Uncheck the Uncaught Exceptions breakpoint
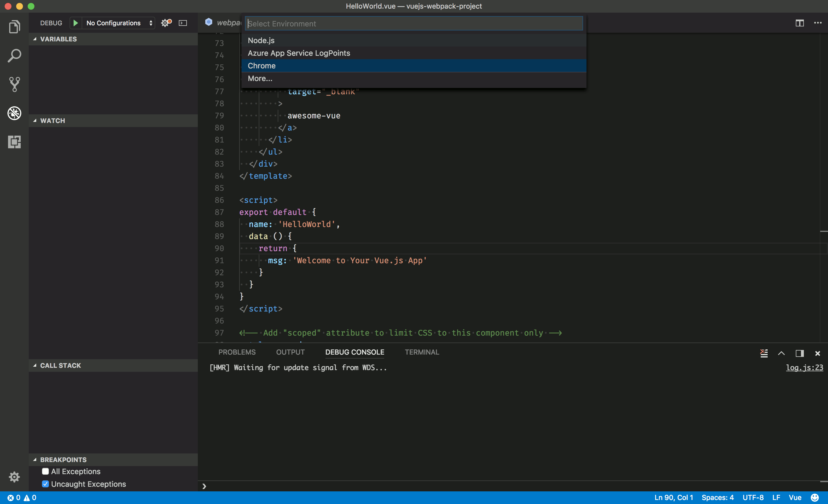The width and height of the screenshot is (828, 504). 45,484
